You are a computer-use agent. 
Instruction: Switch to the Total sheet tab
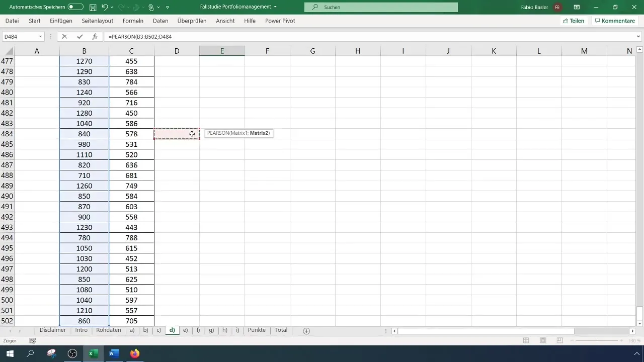pyautogui.click(x=281, y=330)
